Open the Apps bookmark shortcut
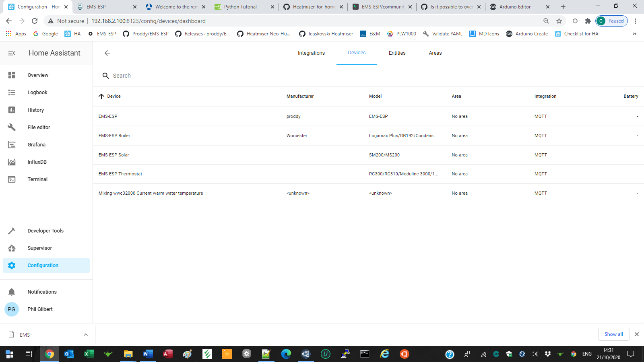 (x=16, y=34)
